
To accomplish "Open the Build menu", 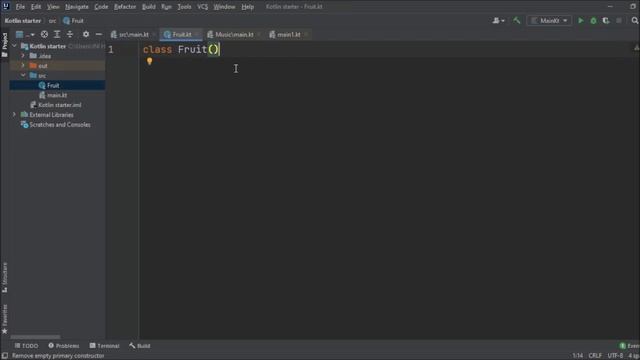I will (149, 7).
